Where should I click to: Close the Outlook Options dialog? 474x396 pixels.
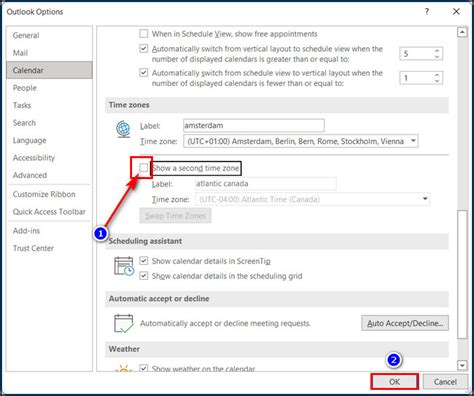(456, 12)
